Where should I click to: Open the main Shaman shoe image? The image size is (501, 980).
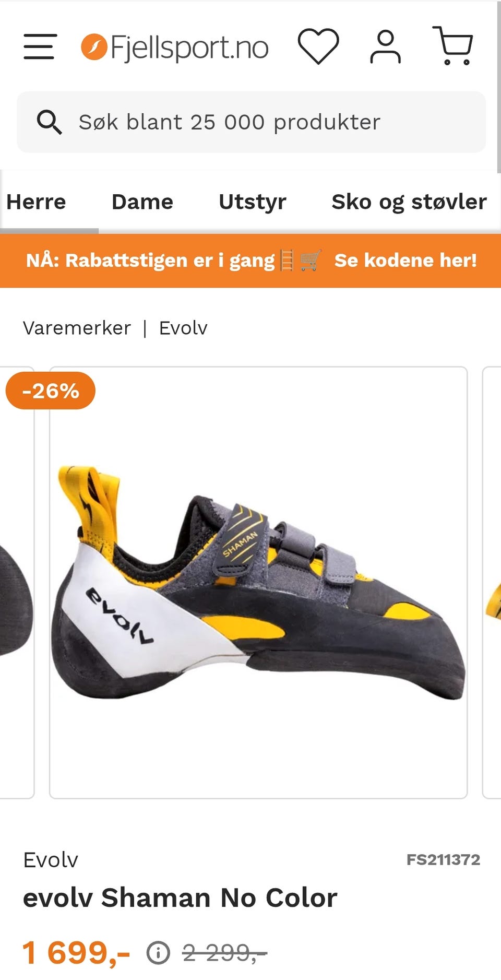pos(258,583)
